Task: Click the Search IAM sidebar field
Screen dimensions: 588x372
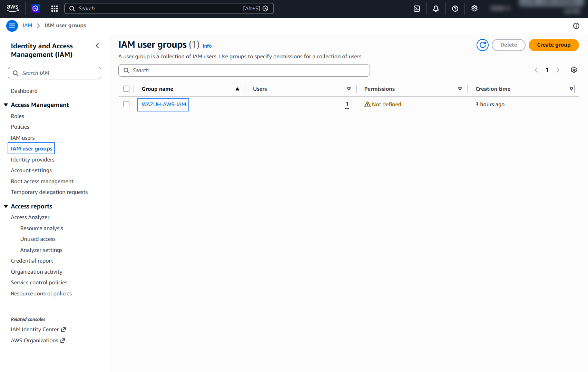Action: click(x=55, y=73)
